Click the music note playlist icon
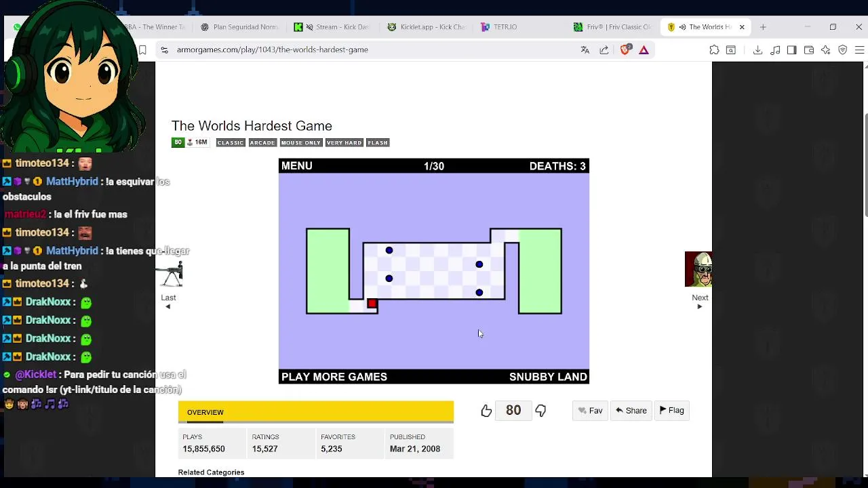Screen dimensions: 868x488 [774, 49]
